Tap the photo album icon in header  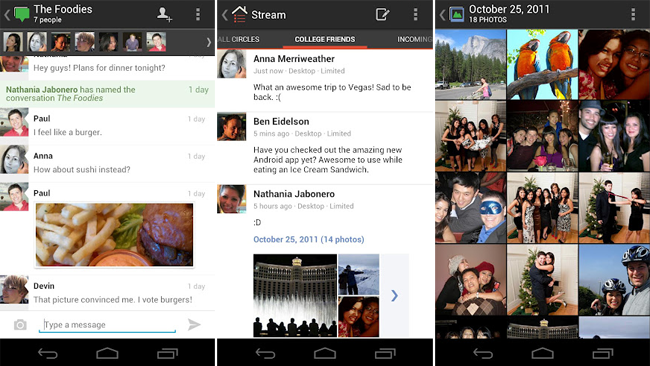[456, 15]
